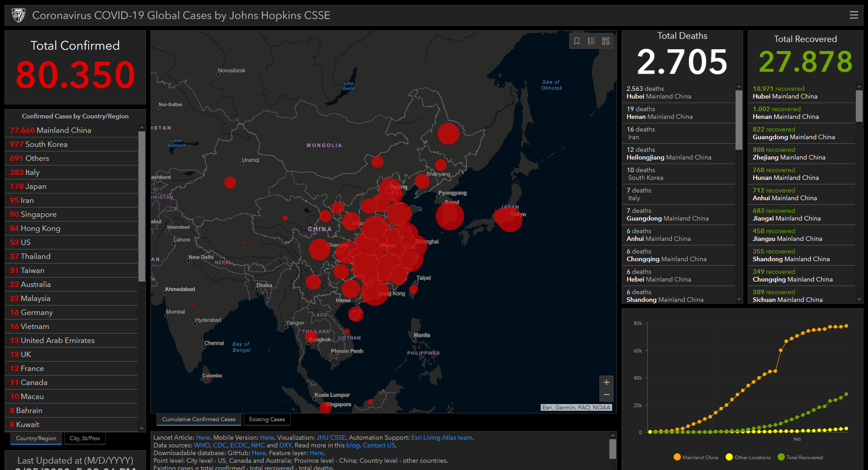Viewport: 868px width, 470px height.
Task: Click scroll-down arrow of country list
Action: pyautogui.click(x=142, y=428)
